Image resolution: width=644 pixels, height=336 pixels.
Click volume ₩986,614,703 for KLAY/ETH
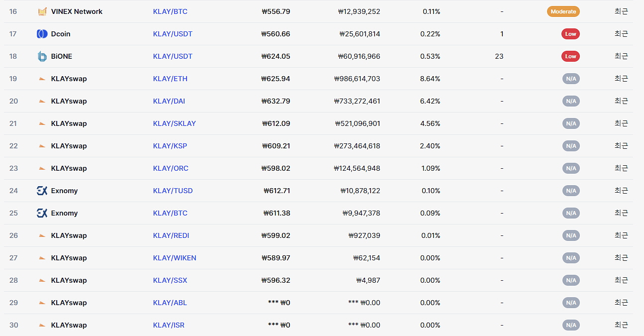click(357, 79)
